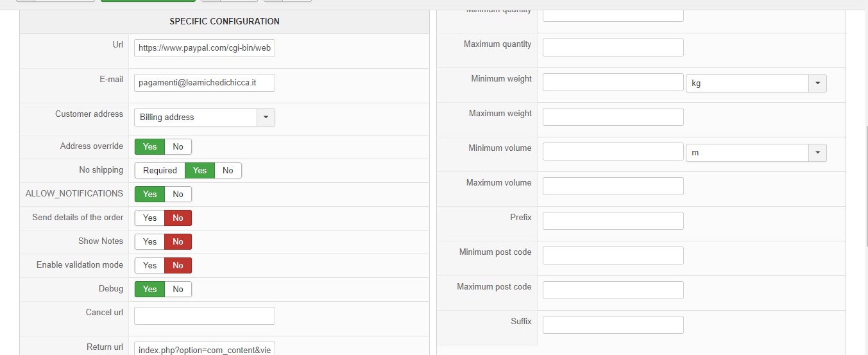Enable Send details of the order
The image size is (868, 355).
point(149,218)
